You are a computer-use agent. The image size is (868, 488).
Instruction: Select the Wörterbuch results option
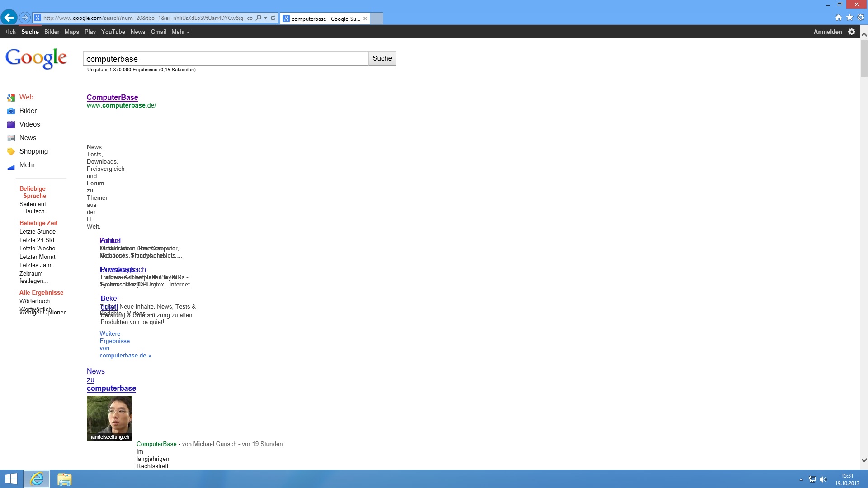click(34, 301)
